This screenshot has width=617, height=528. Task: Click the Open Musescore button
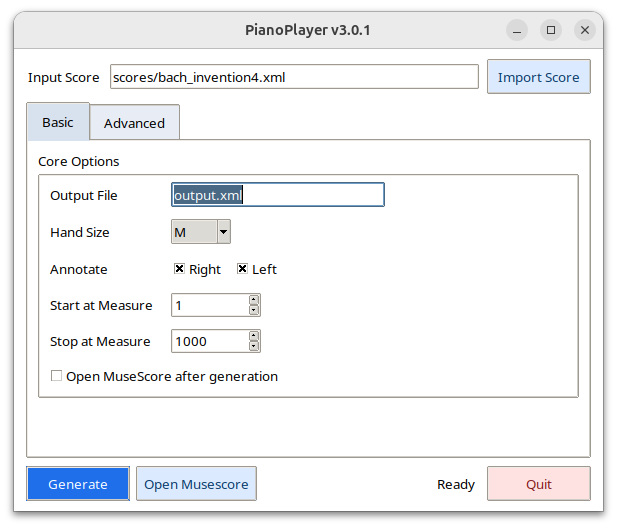pyautogui.click(x=196, y=484)
